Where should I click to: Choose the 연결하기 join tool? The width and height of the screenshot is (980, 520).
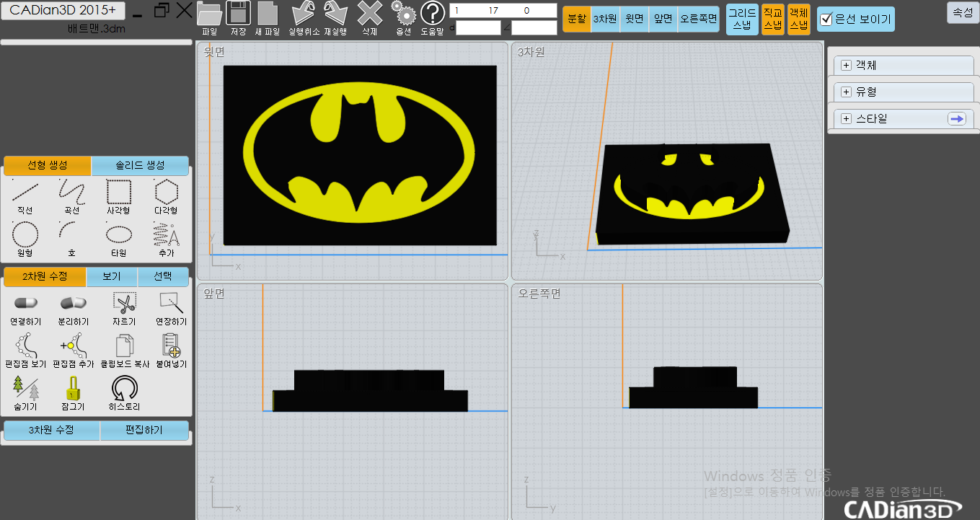25,309
